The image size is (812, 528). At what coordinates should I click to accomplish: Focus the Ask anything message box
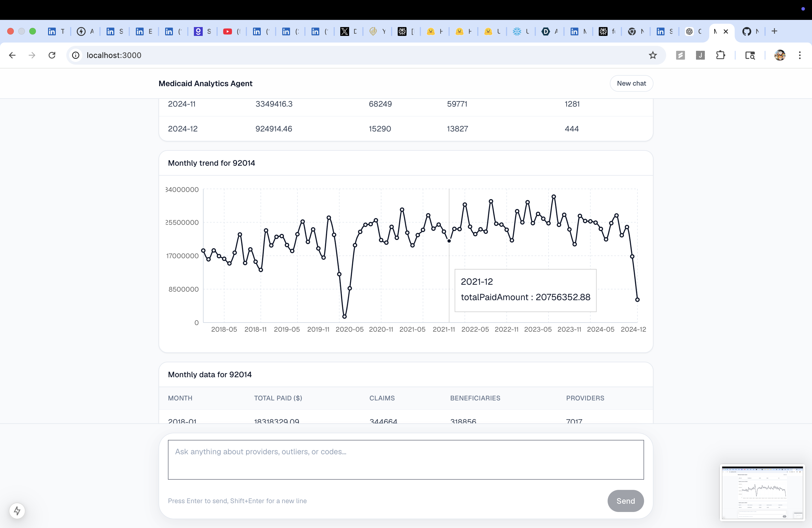click(406, 459)
